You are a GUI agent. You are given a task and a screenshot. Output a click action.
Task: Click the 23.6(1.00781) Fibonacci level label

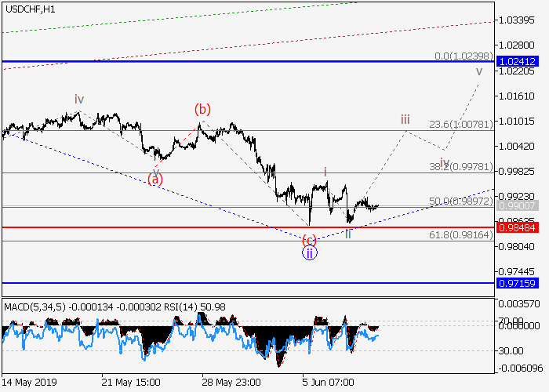pyautogui.click(x=460, y=124)
